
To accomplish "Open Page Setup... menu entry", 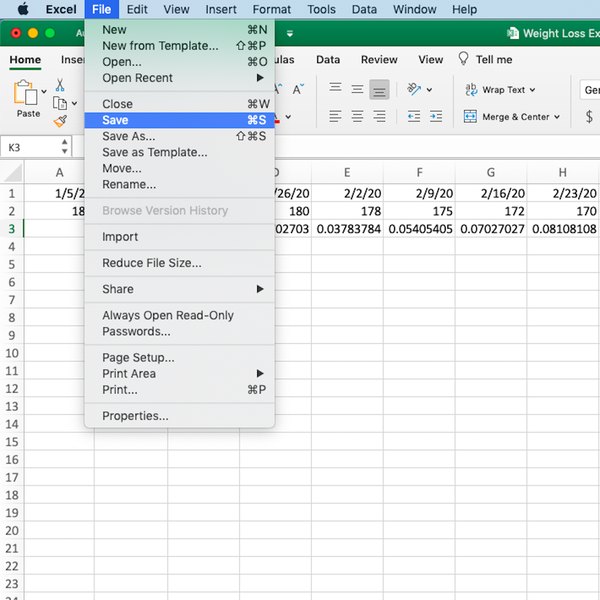I will tap(179, 358).
